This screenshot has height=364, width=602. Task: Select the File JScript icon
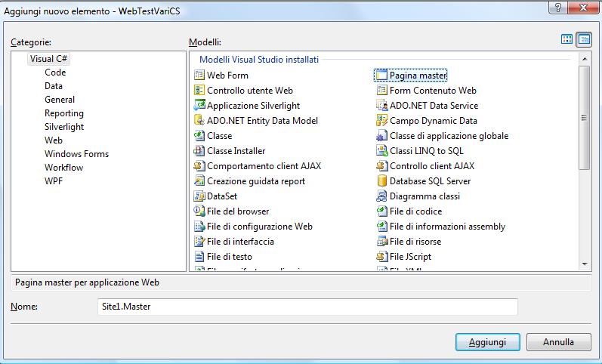point(381,257)
